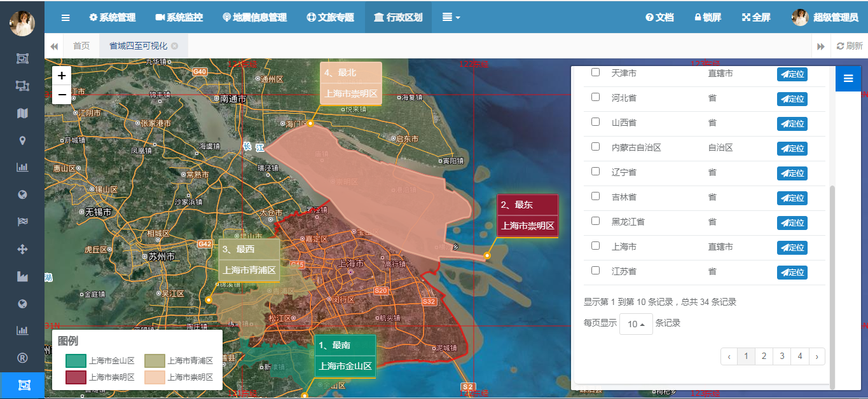Click the 最西 point marker on the map
The image size is (868, 399).
(x=209, y=299)
